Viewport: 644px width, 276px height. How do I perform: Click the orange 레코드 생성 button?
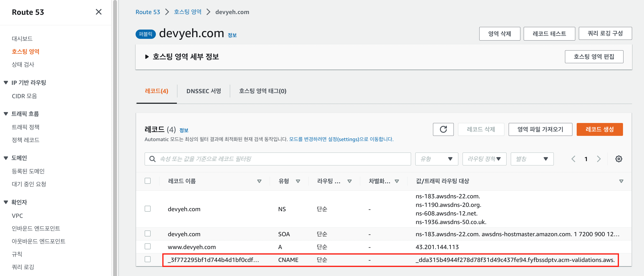[599, 129]
